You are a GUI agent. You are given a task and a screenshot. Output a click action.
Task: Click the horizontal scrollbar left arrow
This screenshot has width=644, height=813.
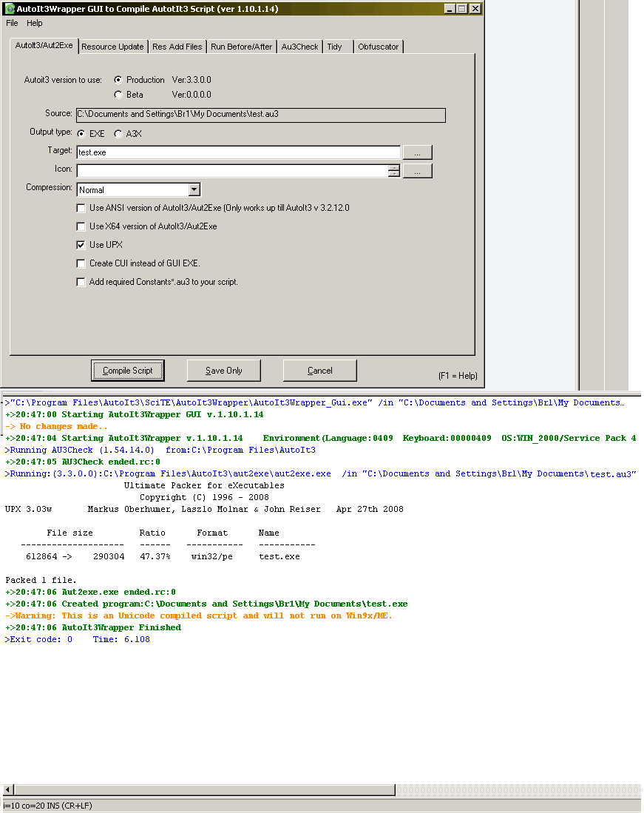pyautogui.click(x=8, y=789)
